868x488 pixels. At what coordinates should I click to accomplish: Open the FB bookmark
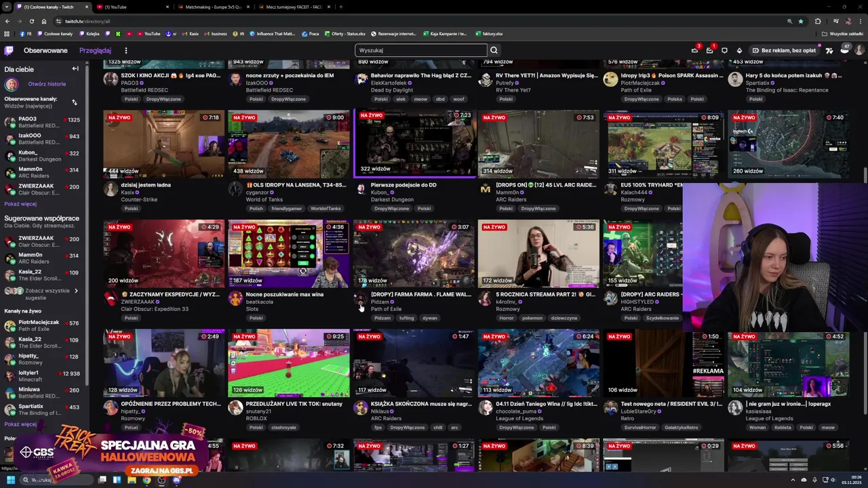coord(26,33)
